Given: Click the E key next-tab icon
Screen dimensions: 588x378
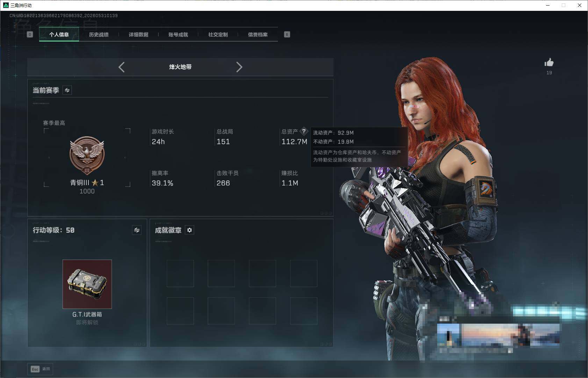Looking at the screenshot, I should pos(287,34).
